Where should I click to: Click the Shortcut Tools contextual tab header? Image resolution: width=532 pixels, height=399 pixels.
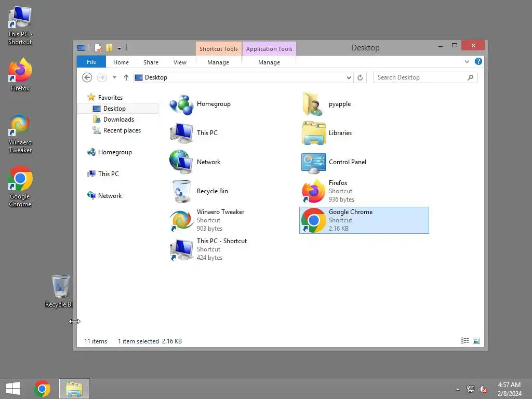[x=219, y=48]
